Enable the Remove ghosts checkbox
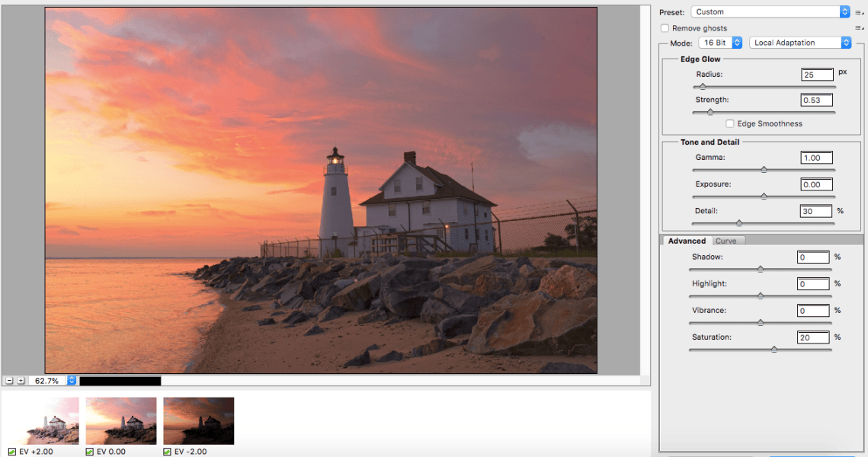Image resolution: width=868 pixels, height=457 pixels. 665,28
